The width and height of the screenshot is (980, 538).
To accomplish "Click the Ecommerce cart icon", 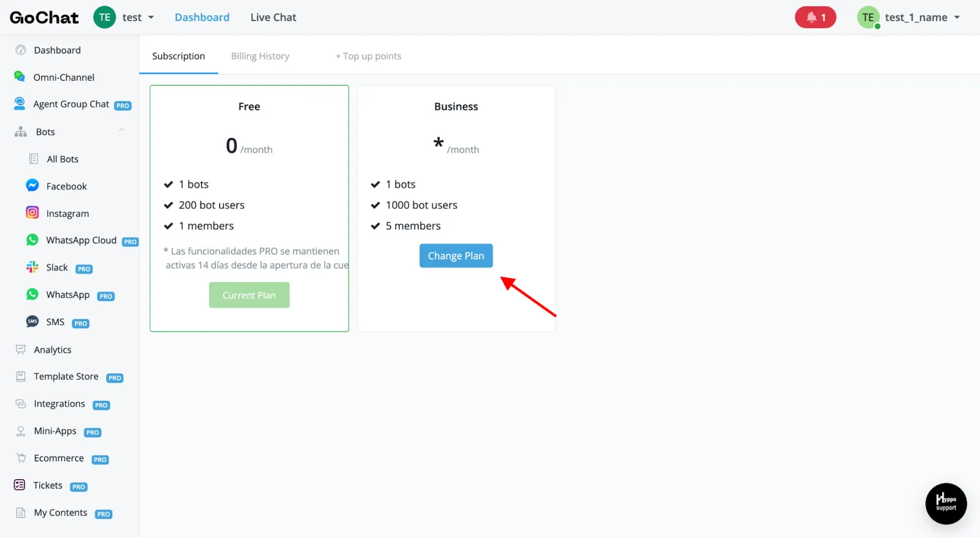I will click(x=21, y=458).
